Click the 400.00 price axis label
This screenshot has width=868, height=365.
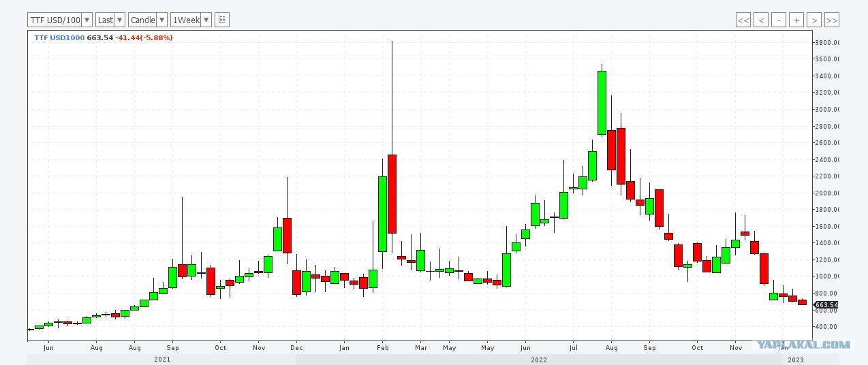[826, 327]
